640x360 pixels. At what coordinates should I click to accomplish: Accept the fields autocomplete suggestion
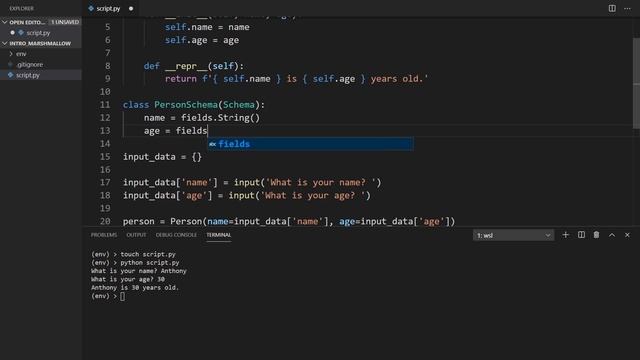[x=310, y=144]
